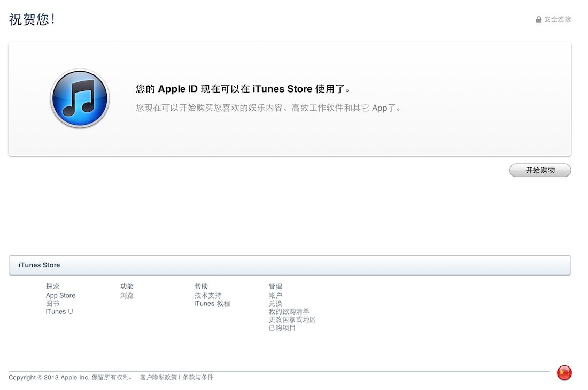Image resolution: width=588 pixels, height=390 pixels.
Task: Open 已购项目 purchased items link
Action: (282, 327)
